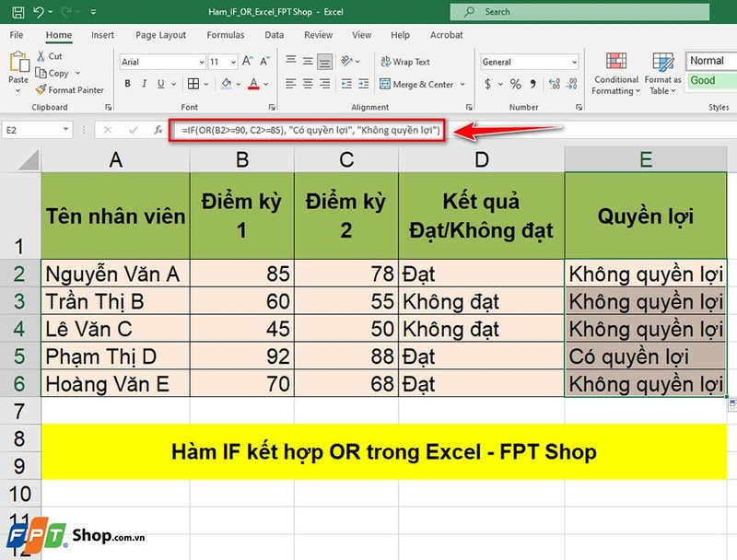Click Merge & Center button
737x560 pixels.
tap(417, 84)
